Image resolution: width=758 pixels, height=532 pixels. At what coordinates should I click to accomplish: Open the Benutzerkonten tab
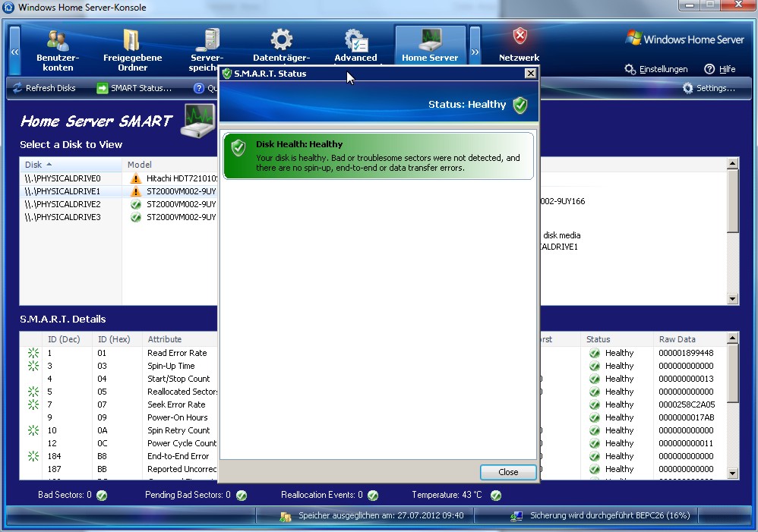click(58, 50)
